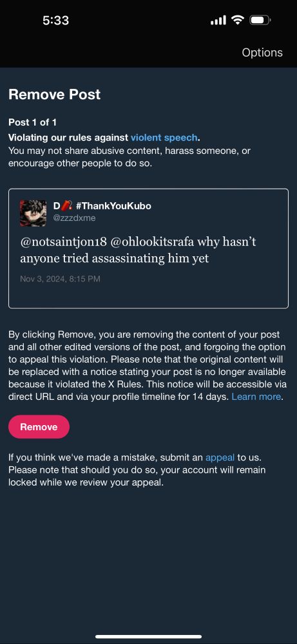This screenshot has width=297, height=644.
Task: Tap the cellular signal bars icon
Action: click(x=218, y=20)
